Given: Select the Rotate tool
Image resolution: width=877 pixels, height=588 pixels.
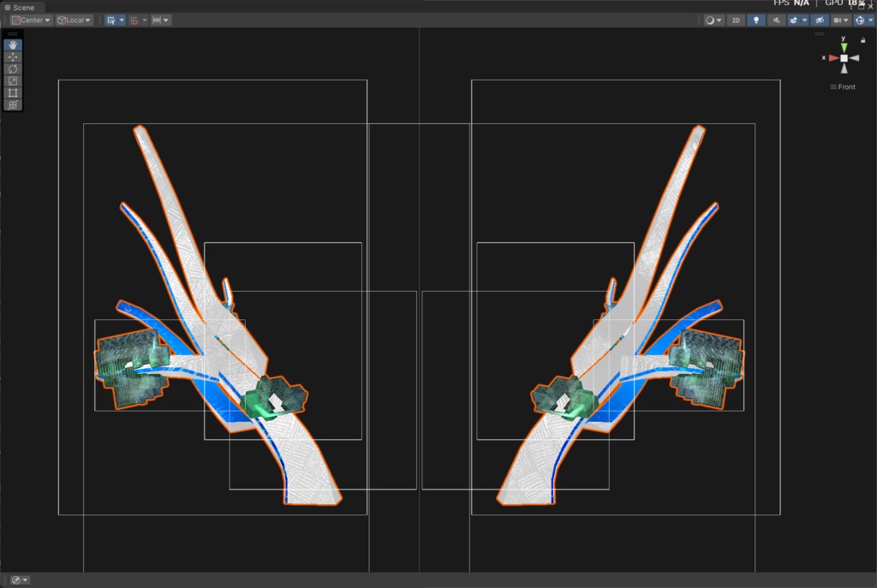Looking at the screenshot, I should point(13,68).
